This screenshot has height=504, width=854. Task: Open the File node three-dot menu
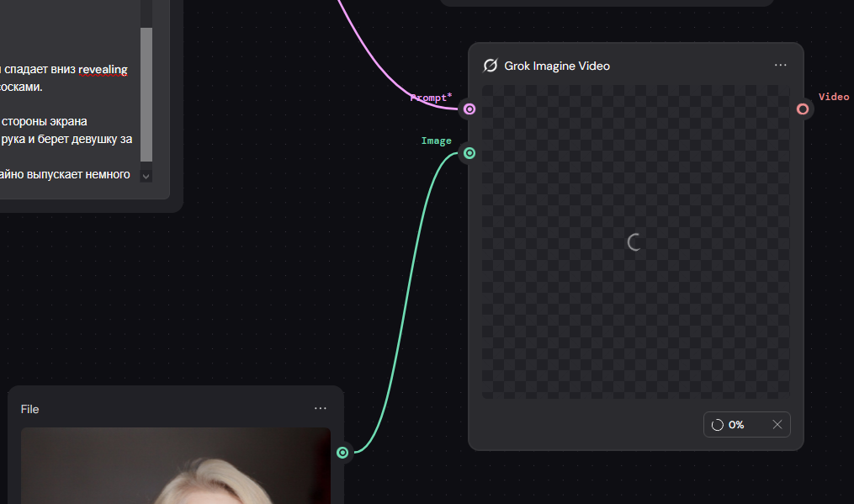pos(321,408)
